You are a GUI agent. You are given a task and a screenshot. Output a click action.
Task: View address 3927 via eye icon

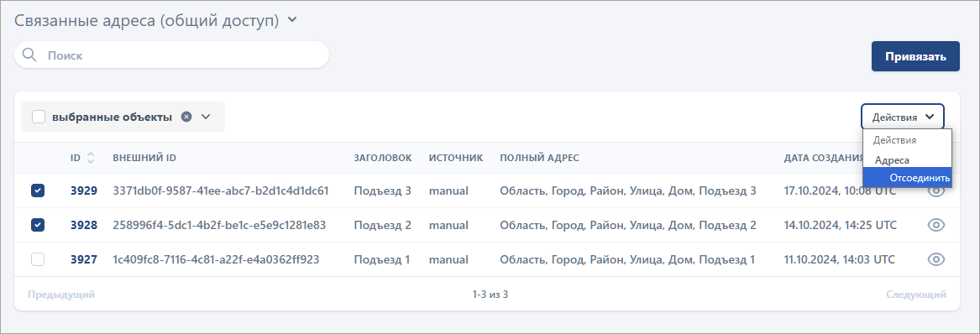[x=935, y=259]
